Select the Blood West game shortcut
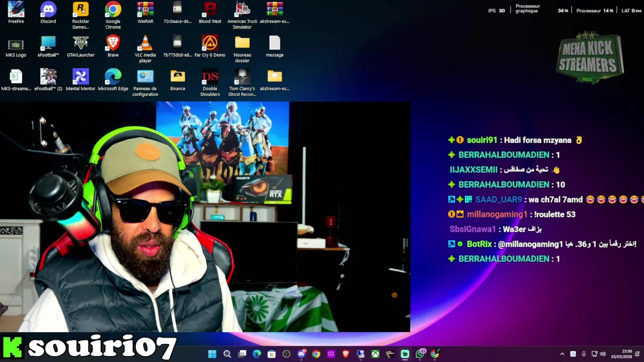 210,13
